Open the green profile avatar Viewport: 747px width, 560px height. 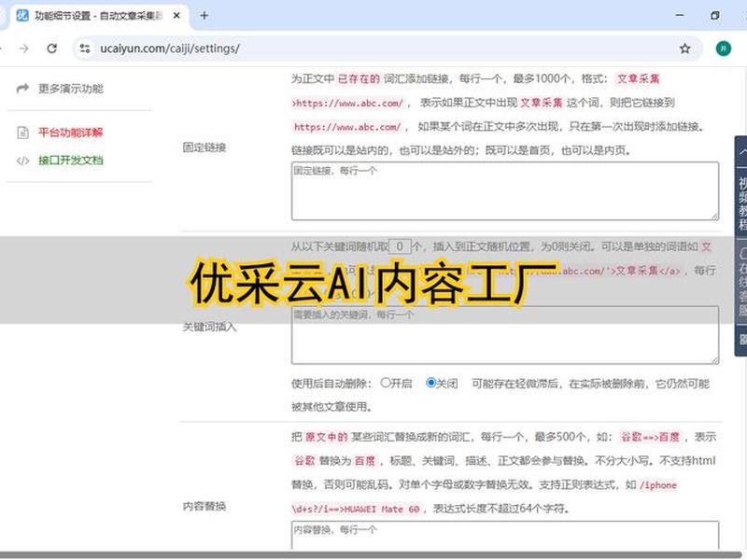[x=723, y=49]
